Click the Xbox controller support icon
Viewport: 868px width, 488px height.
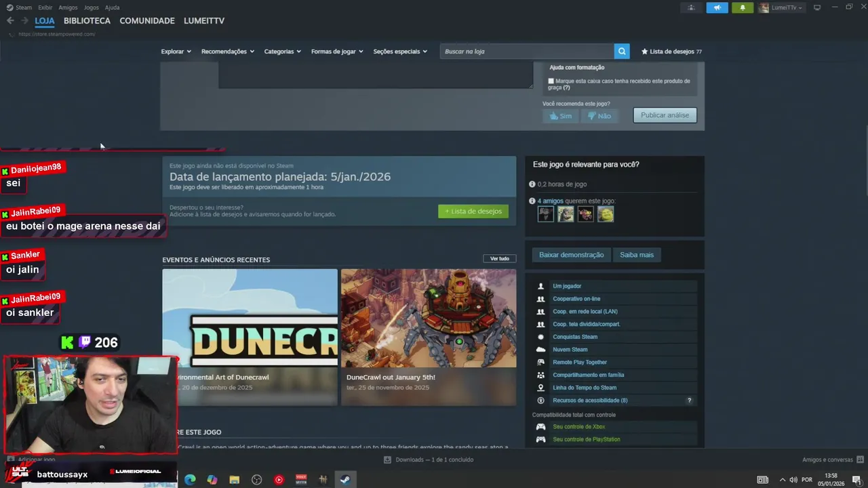pos(541,427)
